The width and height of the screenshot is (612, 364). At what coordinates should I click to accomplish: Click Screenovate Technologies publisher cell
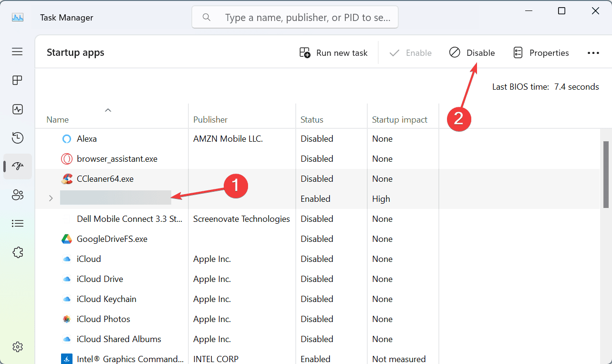[x=241, y=219]
